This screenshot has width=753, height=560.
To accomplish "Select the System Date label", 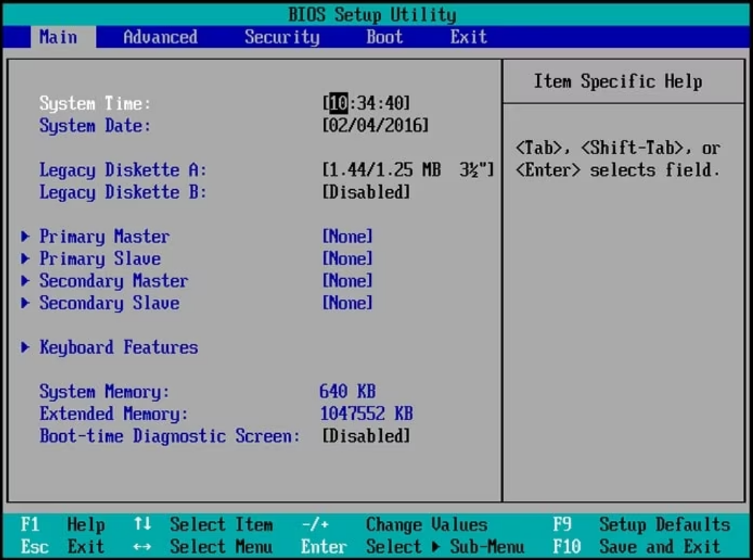I will pos(95,126).
